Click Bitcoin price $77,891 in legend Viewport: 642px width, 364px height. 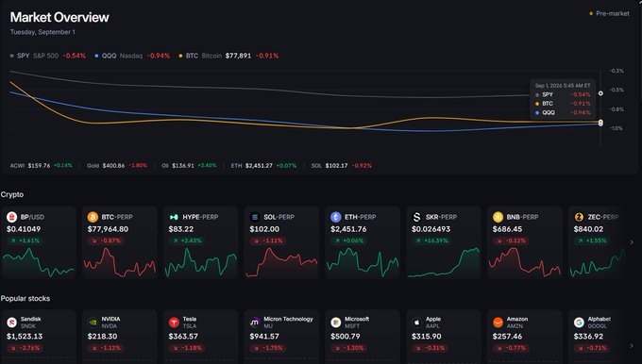(238, 56)
